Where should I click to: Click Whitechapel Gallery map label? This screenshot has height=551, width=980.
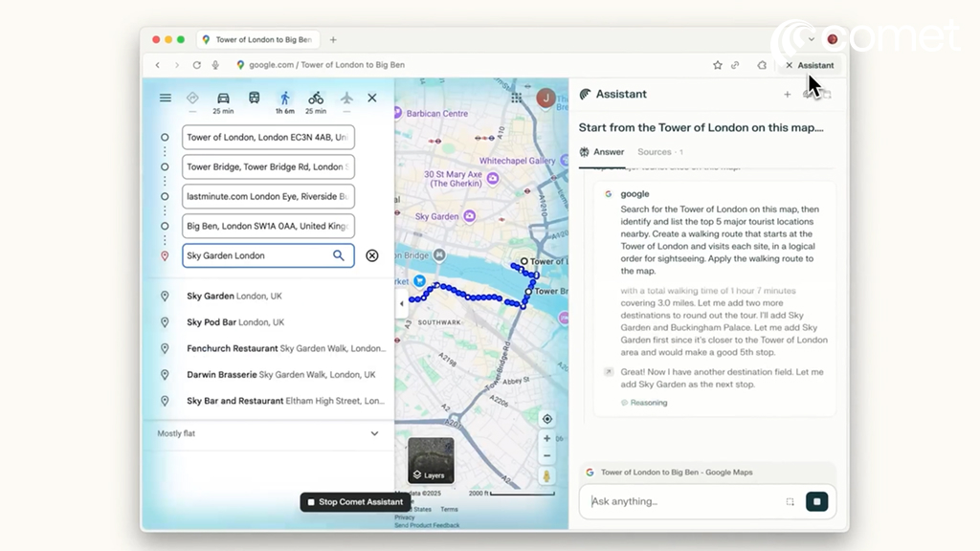coord(517,161)
